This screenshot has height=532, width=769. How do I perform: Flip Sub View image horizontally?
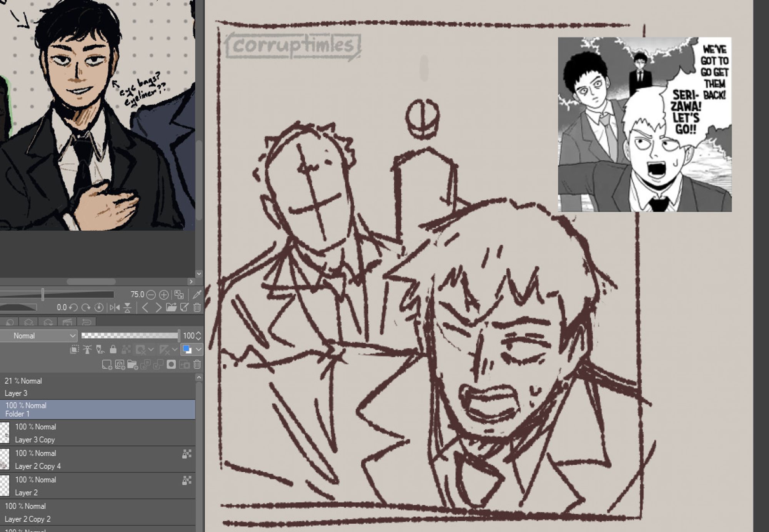115,308
